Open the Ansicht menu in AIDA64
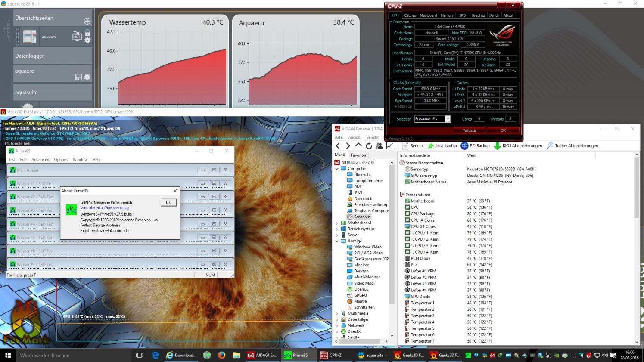644x362 pixels. [x=355, y=137]
